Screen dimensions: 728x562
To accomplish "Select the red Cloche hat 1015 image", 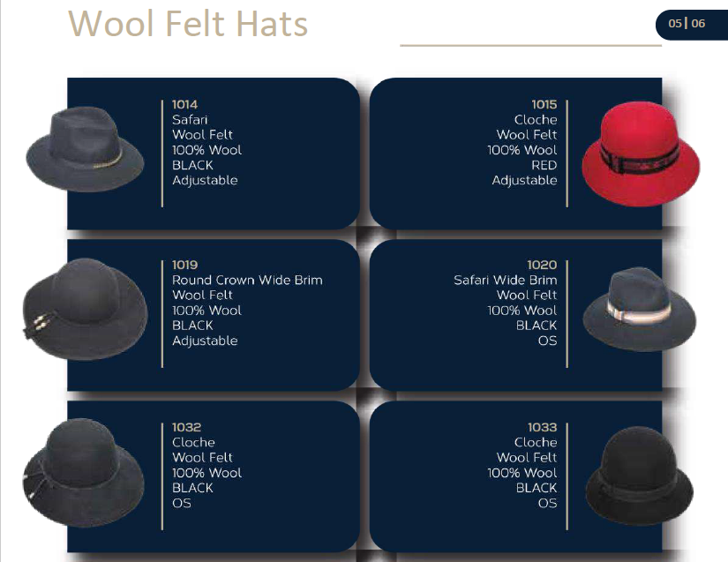I will (x=641, y=154).
